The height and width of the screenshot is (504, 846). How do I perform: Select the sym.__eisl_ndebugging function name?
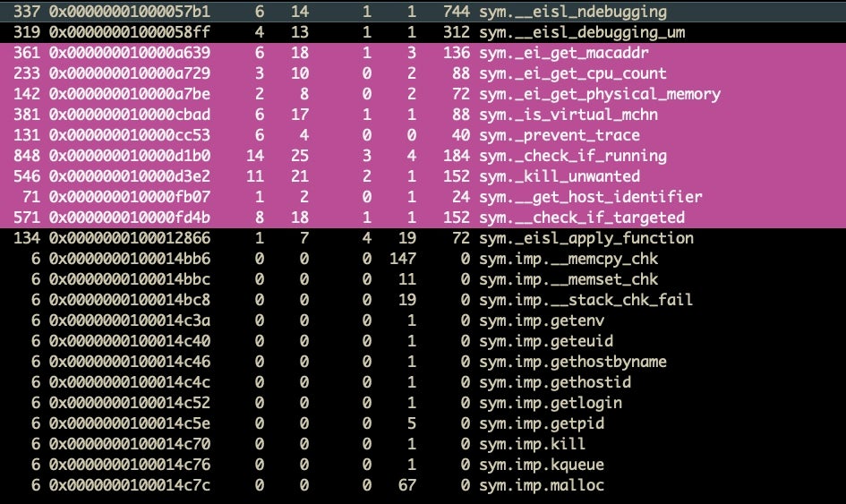pos(573,12)
